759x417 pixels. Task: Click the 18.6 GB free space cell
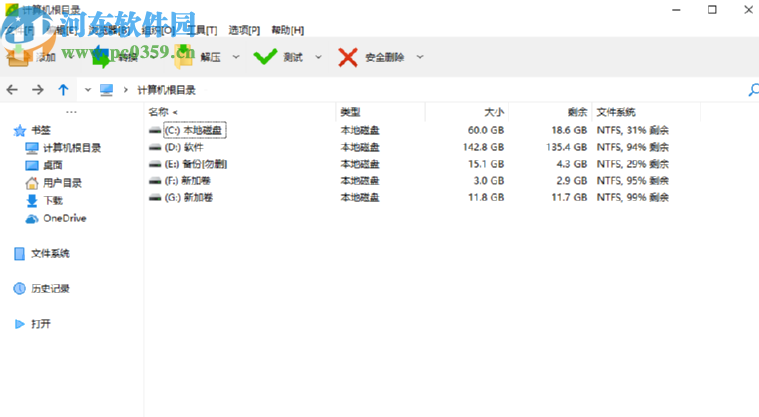click(569, 130)
